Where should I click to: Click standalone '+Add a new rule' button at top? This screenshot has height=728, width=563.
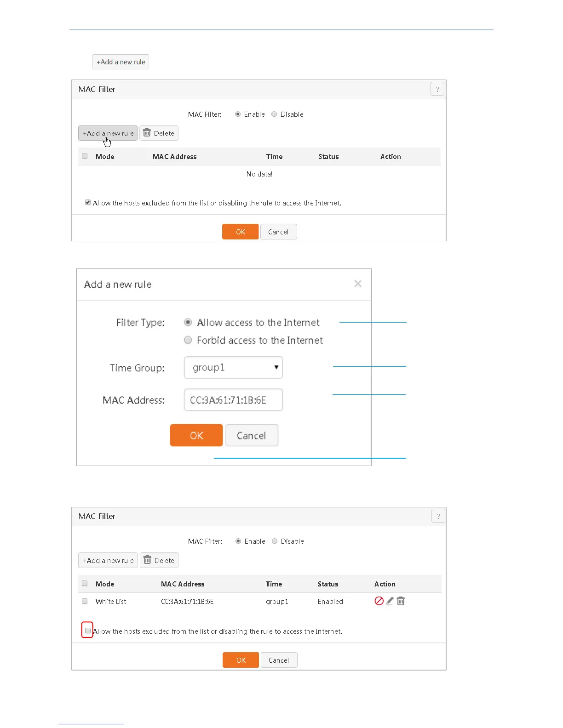point(121,62)
